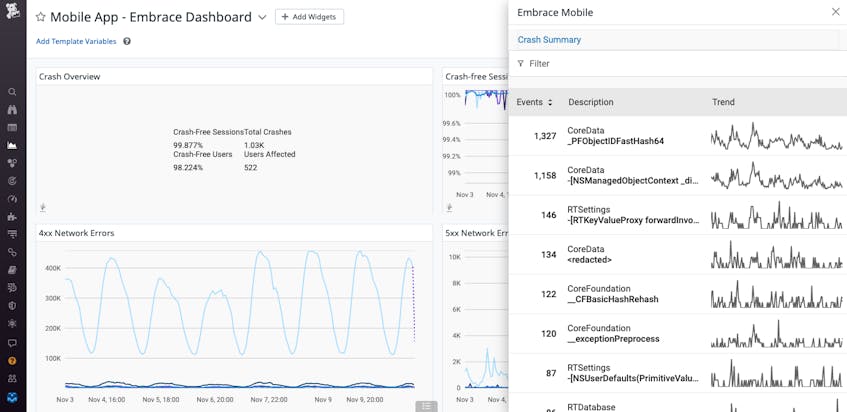Open the dashboard title dropdown chevron
This screenshot has height=412, width=847.
click(x=262, y=17)
